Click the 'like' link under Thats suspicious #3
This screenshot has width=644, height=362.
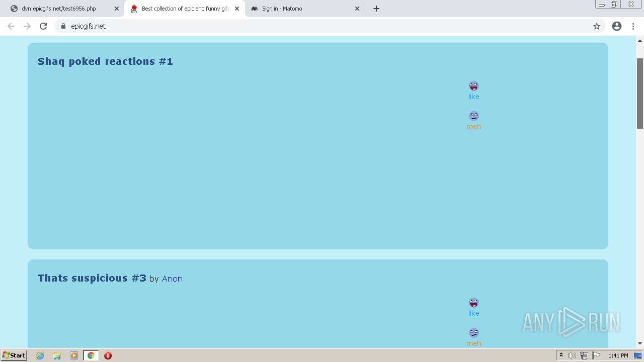(474, 313)
